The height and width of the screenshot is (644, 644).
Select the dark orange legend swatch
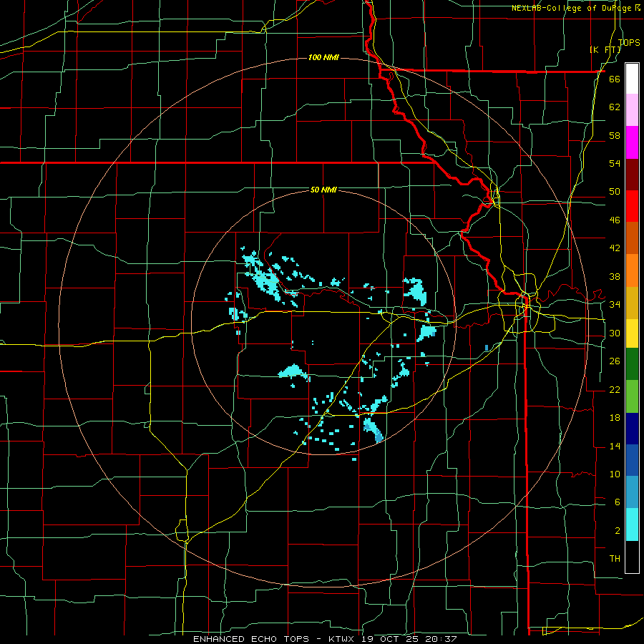tap(632, 238)
